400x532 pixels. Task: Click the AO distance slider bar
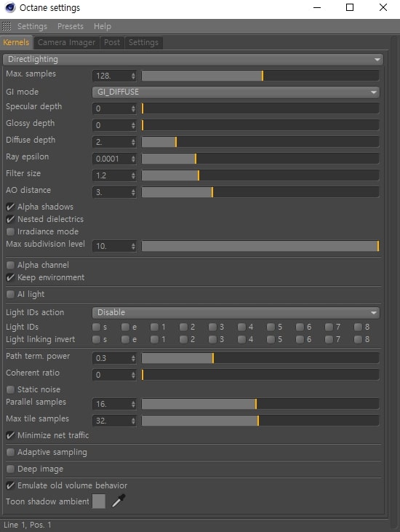pyautogui.click(x=260, y=192)
